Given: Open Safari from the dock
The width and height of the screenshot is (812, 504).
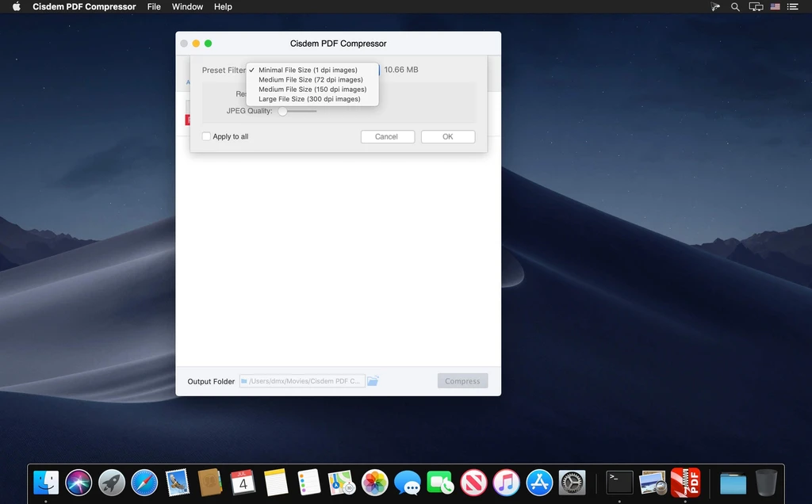Looking at the screenshot, I should pos(144,482).
